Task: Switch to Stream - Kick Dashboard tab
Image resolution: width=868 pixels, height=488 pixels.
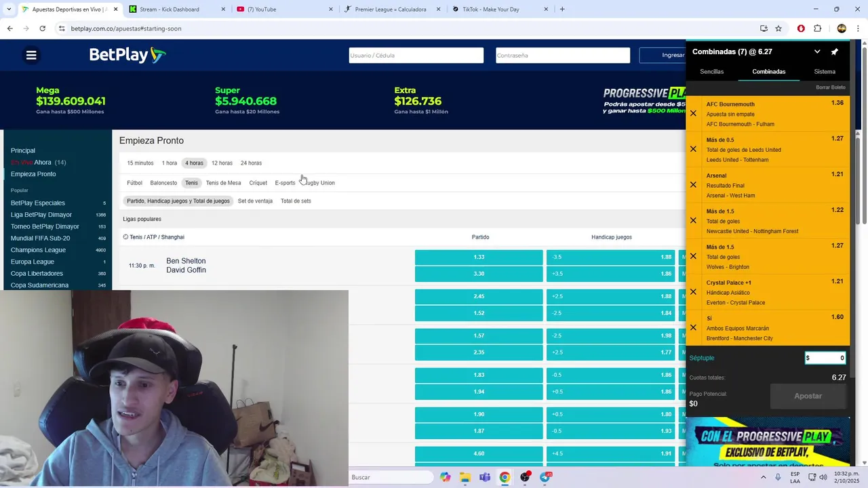Action: [x=176, y=9]
